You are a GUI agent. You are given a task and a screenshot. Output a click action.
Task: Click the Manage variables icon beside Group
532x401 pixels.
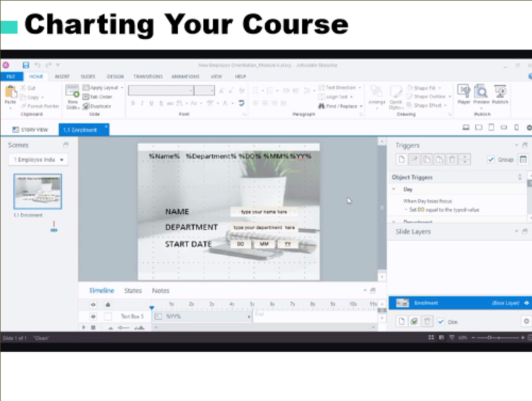[523, 159]
